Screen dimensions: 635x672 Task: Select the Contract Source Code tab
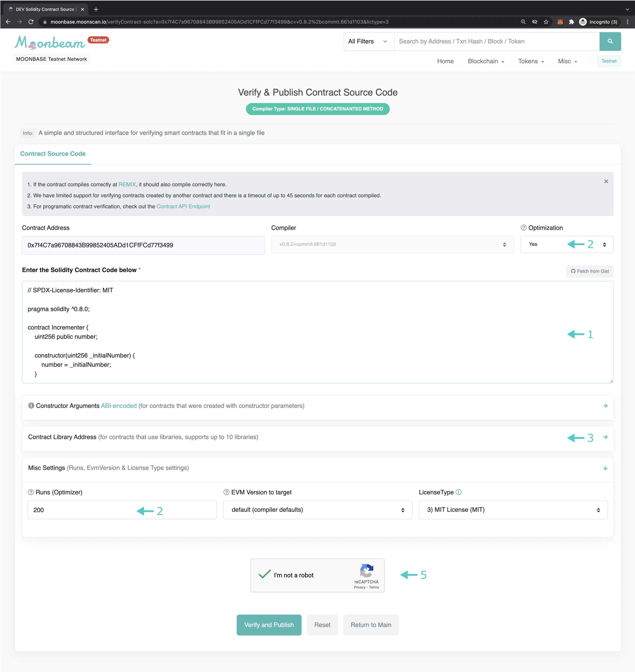point(53,154)
